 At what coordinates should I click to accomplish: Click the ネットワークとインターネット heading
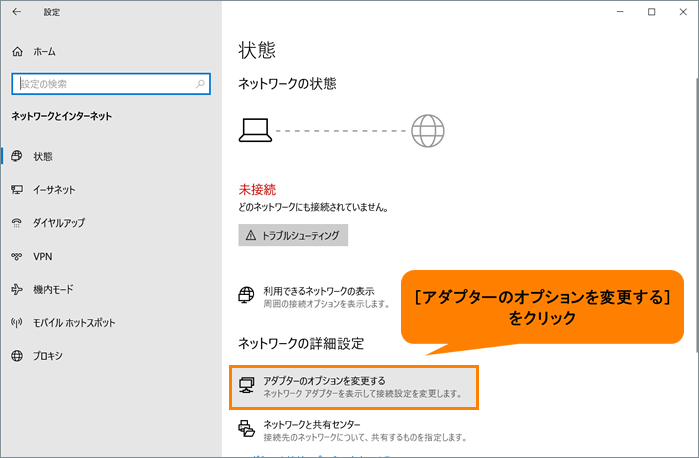62,116
